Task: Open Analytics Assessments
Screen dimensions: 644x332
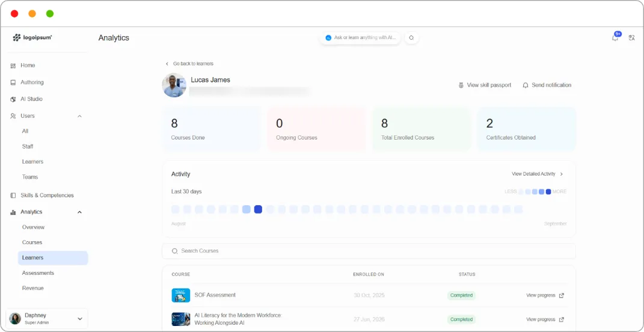Action: pyautogui.click(x=38, y=273)
